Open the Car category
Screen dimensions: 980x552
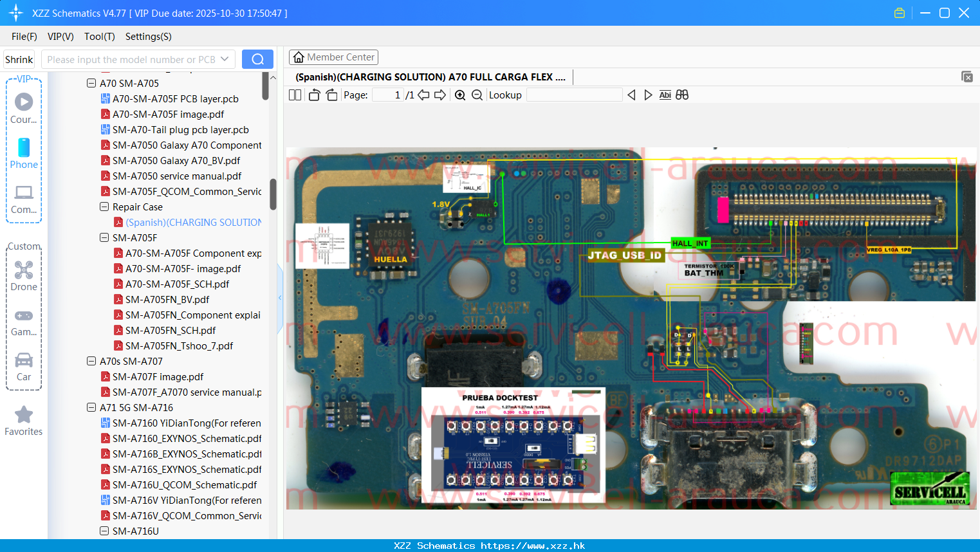point(24,366)
